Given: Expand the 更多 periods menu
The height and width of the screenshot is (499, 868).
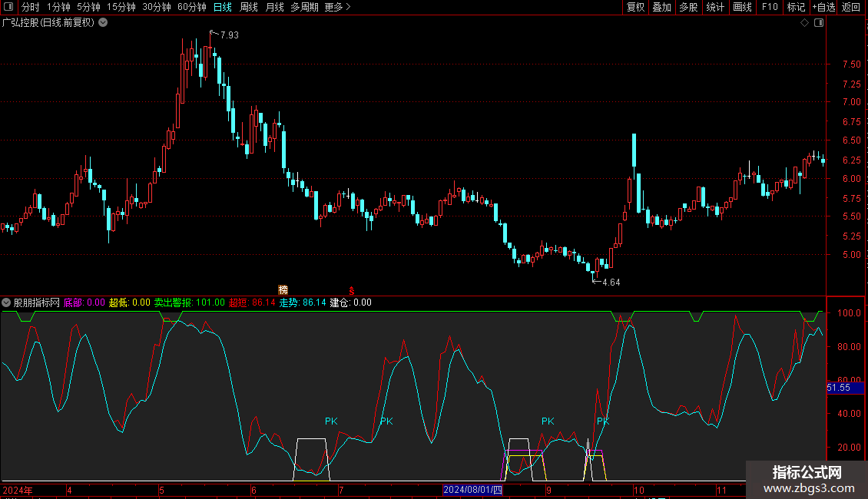Looking at the screenshot, I should click(337, 7).
